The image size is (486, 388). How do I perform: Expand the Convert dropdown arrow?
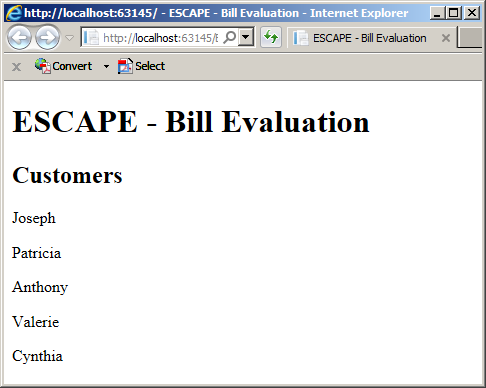click(x=106, y=66)
